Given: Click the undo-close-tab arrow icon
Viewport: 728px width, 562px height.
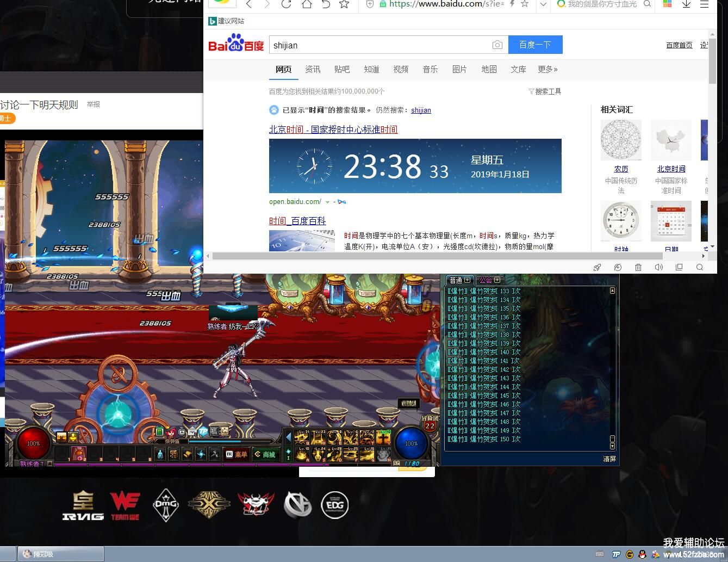Looking at the screenshot, I should click(326, 4).
